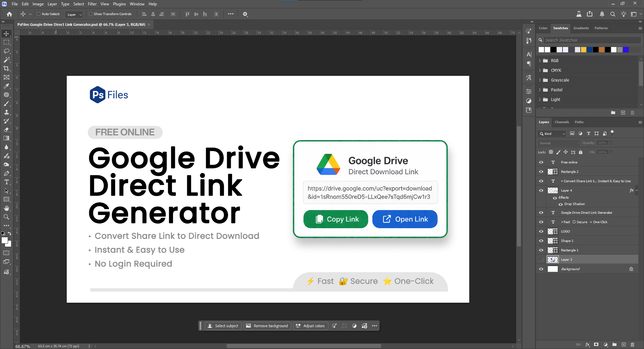Choose the Horizontal Type tool
This screenshot has height=349, width=644.
pos(6,182)
